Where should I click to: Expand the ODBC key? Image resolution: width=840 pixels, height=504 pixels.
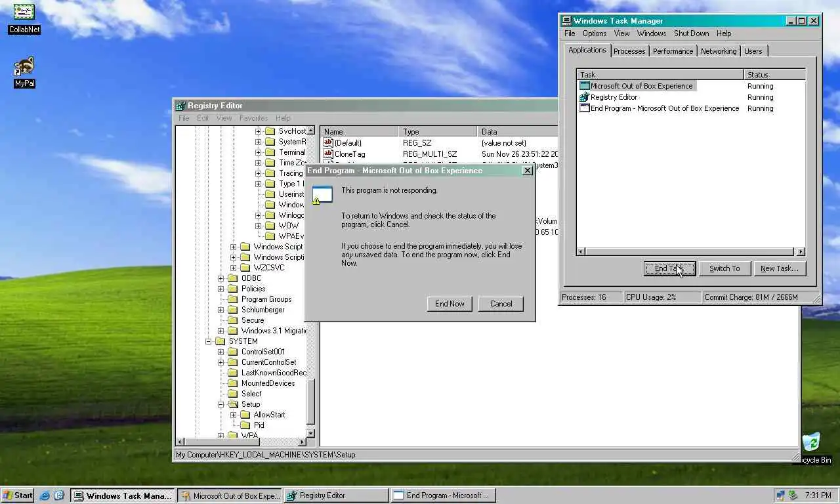[221, 278]
